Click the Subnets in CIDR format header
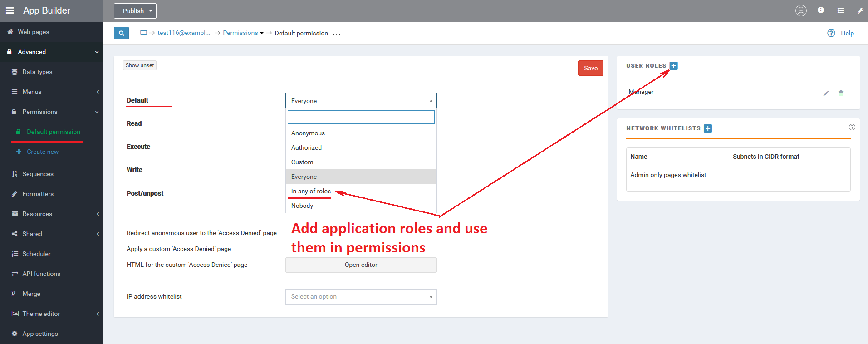868x344 pixels. (x=766, y=157)
